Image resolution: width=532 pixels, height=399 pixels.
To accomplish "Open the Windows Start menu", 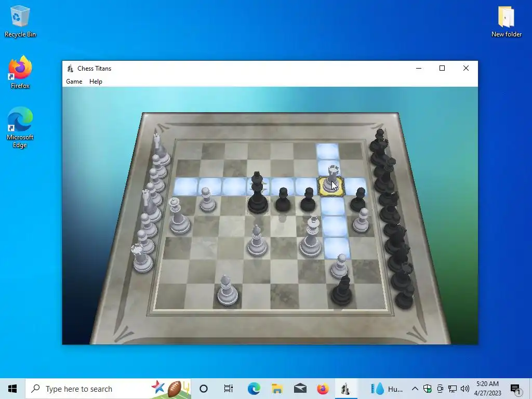I will [x=12, y=389].
